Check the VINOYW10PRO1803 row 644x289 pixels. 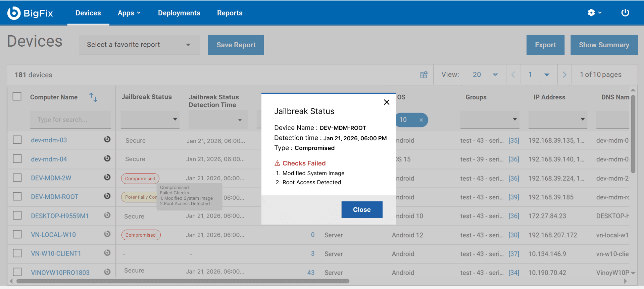click(17, 272)
